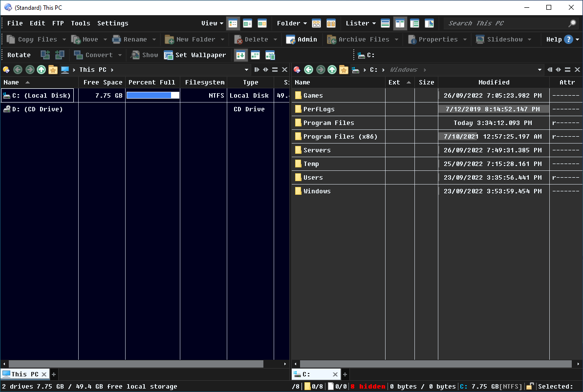
Task: Open the FTP menu
Action: pyautogui.click(x=58, y=23)
